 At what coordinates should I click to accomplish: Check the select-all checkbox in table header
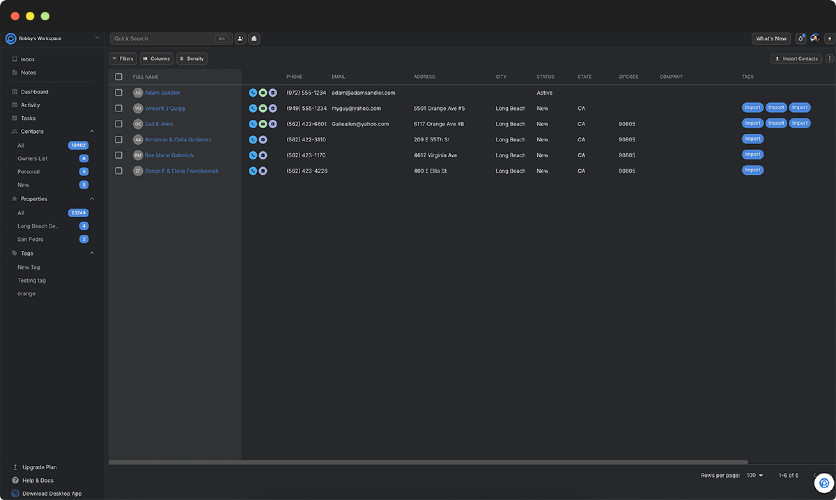[119, 77]
